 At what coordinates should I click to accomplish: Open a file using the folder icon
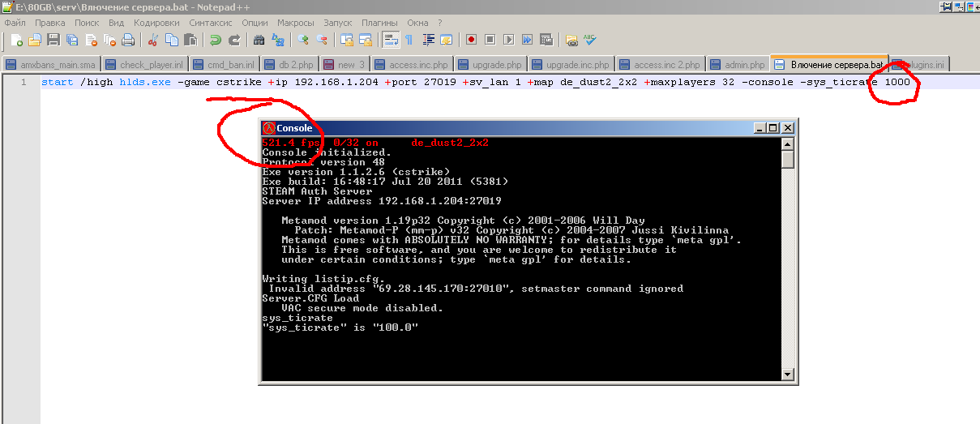pos(35,40)
